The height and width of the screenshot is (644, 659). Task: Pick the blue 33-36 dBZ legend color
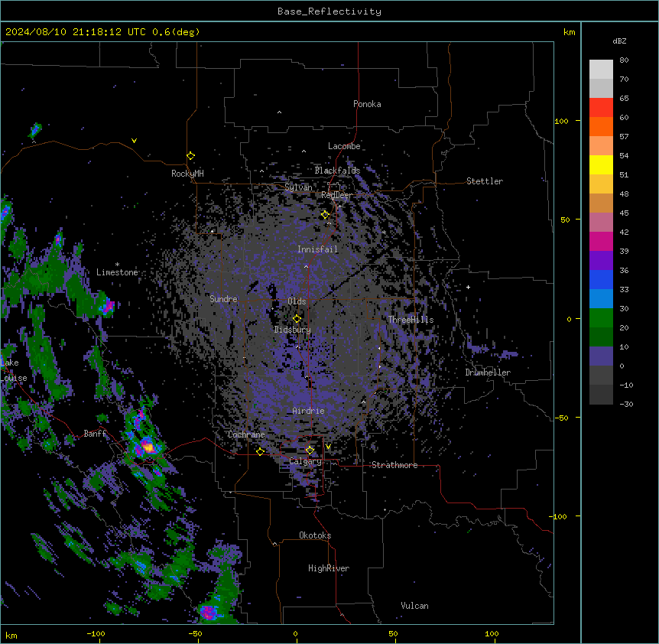601,279
